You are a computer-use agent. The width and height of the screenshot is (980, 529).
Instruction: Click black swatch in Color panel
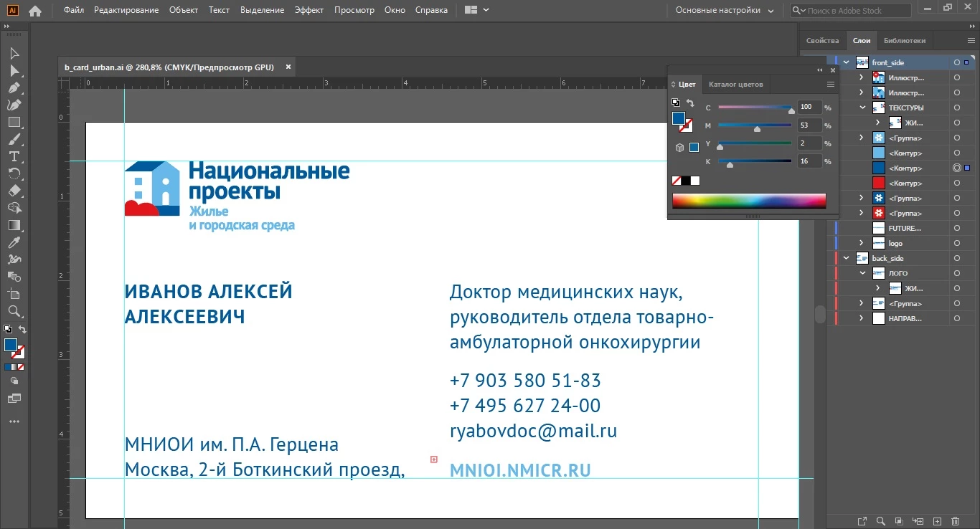click(686, 181)
